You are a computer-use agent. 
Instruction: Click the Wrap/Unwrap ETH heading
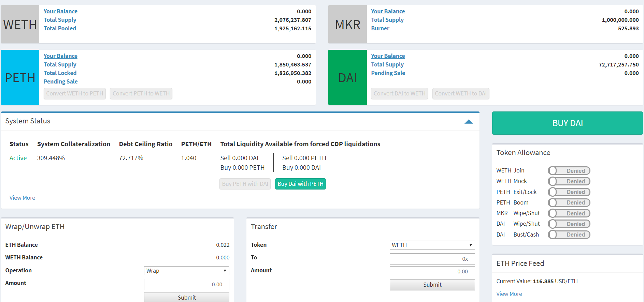point(35,227)
